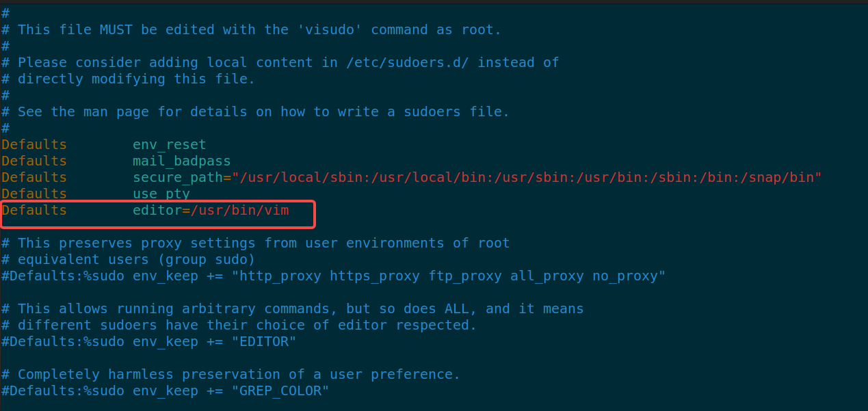Viewport: 868px width, 411px height.
Task: Click the secure_path variable name
Action: coord(177,178)
